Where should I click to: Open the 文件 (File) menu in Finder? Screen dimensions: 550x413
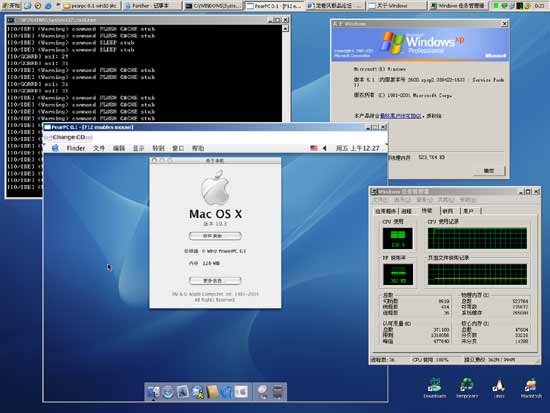99,148
